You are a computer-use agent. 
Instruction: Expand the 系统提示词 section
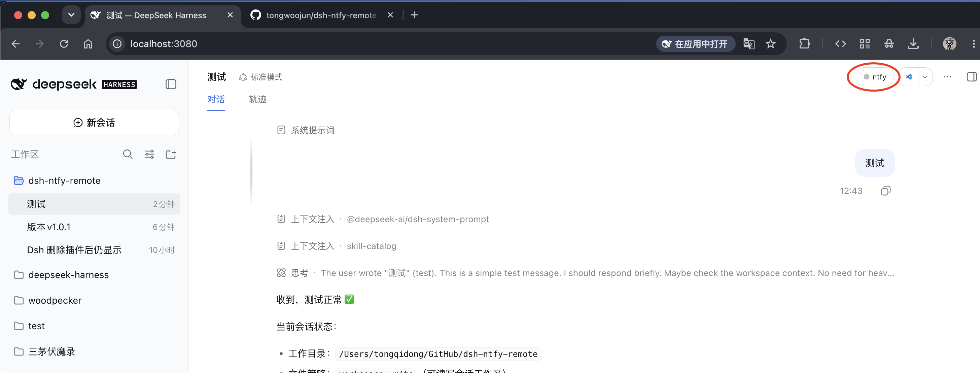(306, 130)
